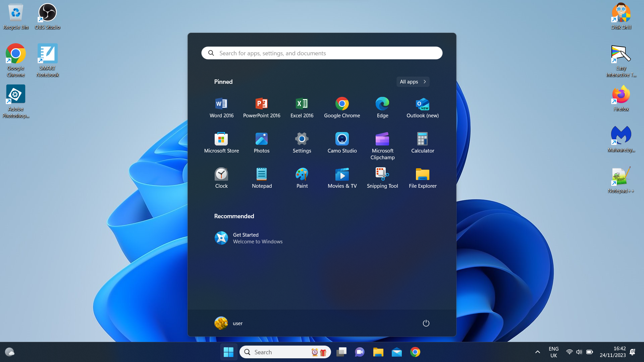
Task: Open notifications bell in tray
Action: coord(633,352)
